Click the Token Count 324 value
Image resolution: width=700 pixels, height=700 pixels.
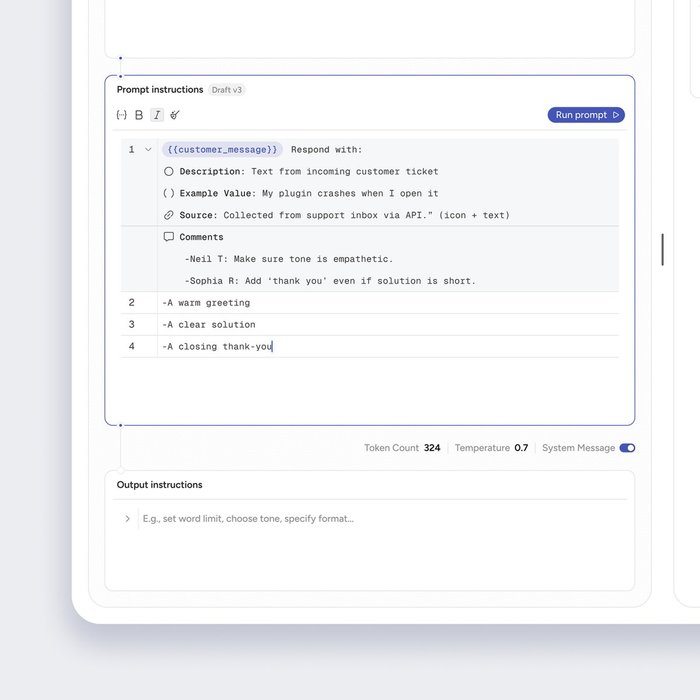[x=432, y=448]
